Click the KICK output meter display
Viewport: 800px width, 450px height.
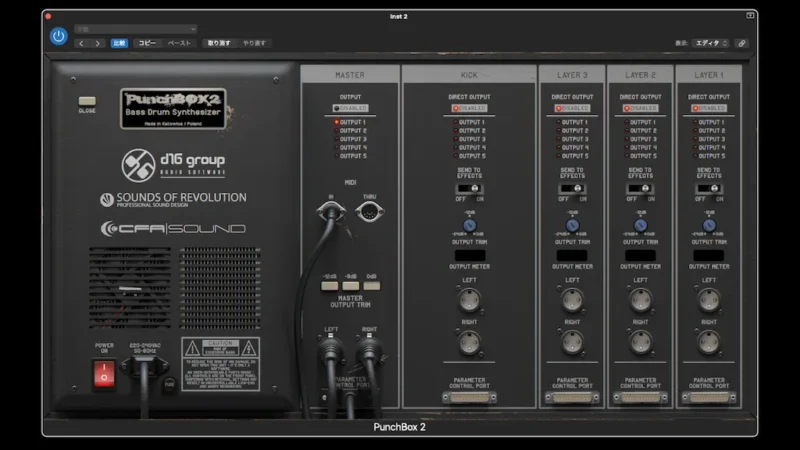[x=469, y=255]
